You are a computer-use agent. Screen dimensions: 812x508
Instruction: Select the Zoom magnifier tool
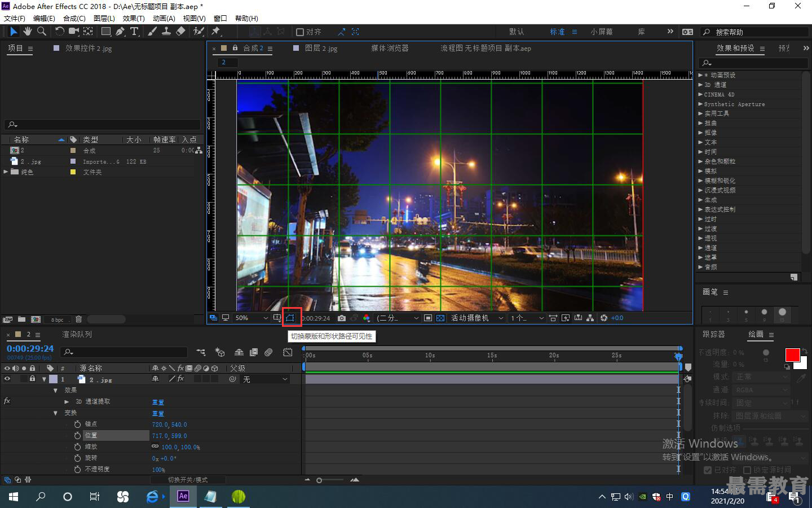41,32
